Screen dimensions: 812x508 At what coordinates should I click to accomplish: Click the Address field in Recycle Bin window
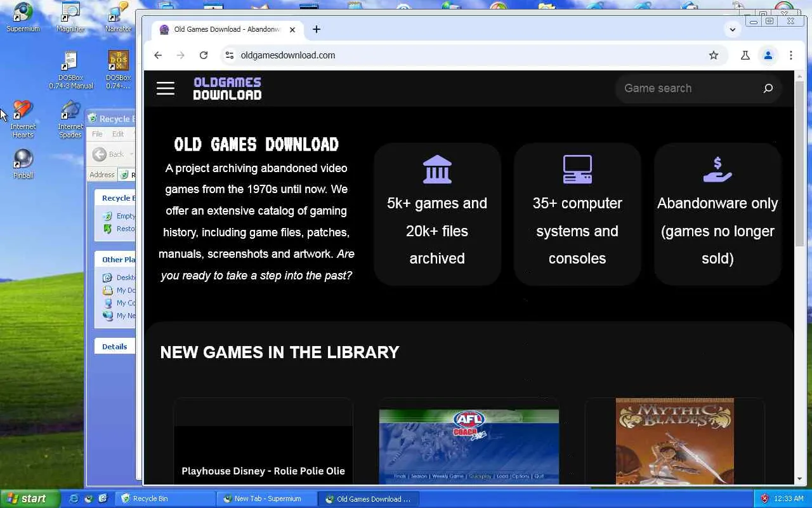(126, 175)
